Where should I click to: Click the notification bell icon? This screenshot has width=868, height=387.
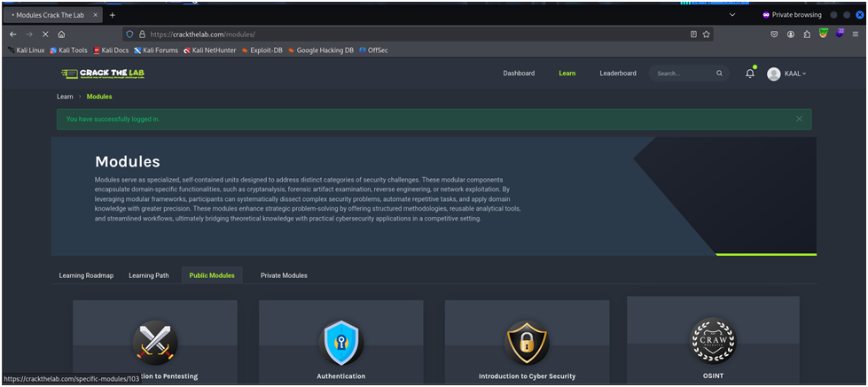click(749, 74)
